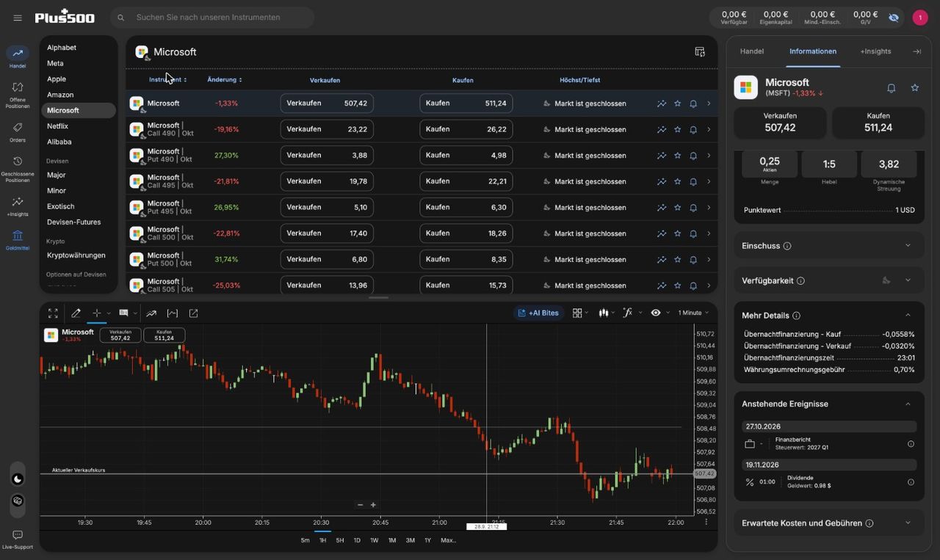Viewport: 940px width, 560px height.
Task: Toggle the dark mode moon icon
Action: [x=18, y=479]
